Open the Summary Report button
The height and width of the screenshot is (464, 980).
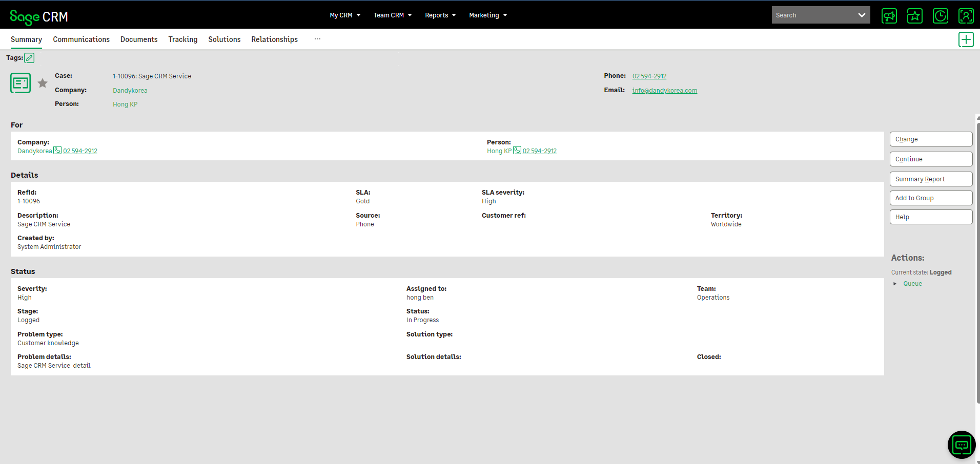[931, 179]
